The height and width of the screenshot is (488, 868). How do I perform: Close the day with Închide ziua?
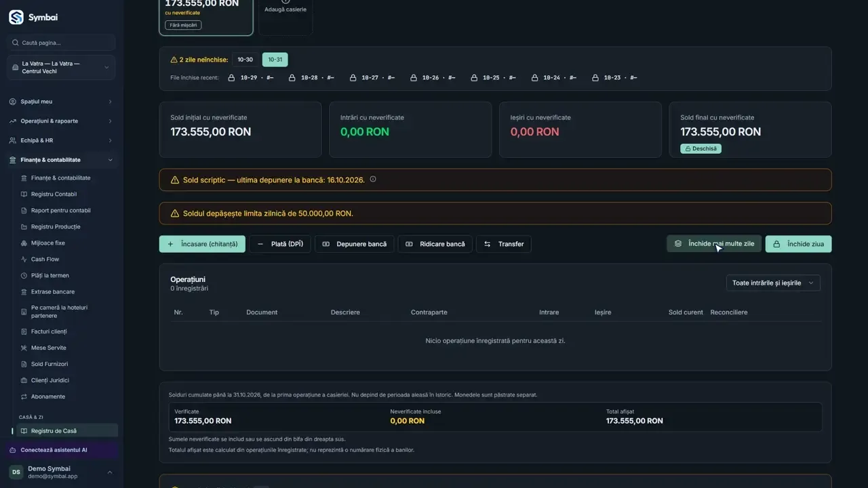799,244
